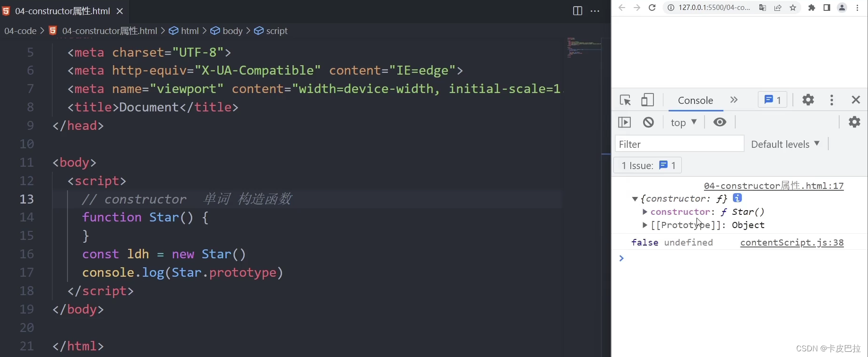
Task: Focus the console Filter input field
Action: [679, 144]
